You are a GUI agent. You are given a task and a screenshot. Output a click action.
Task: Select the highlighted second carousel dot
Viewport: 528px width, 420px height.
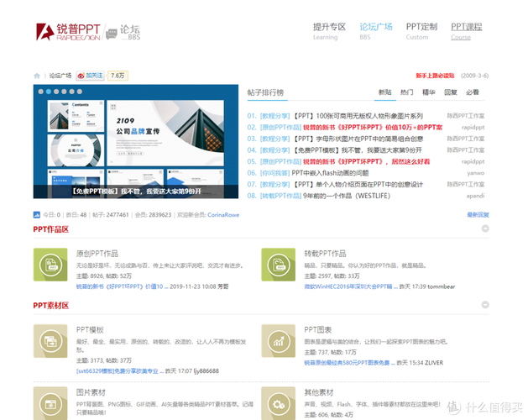point(49,92)
